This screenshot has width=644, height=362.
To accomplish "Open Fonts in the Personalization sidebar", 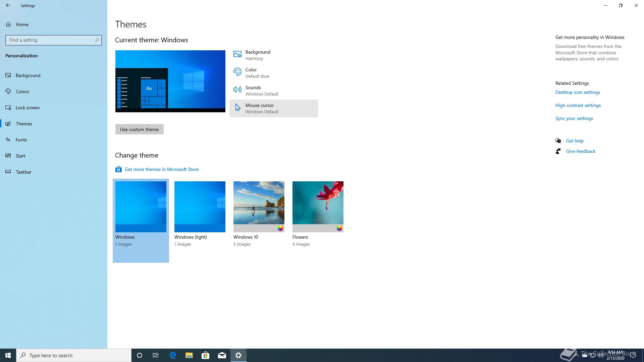I will click(x=21, y=140).
